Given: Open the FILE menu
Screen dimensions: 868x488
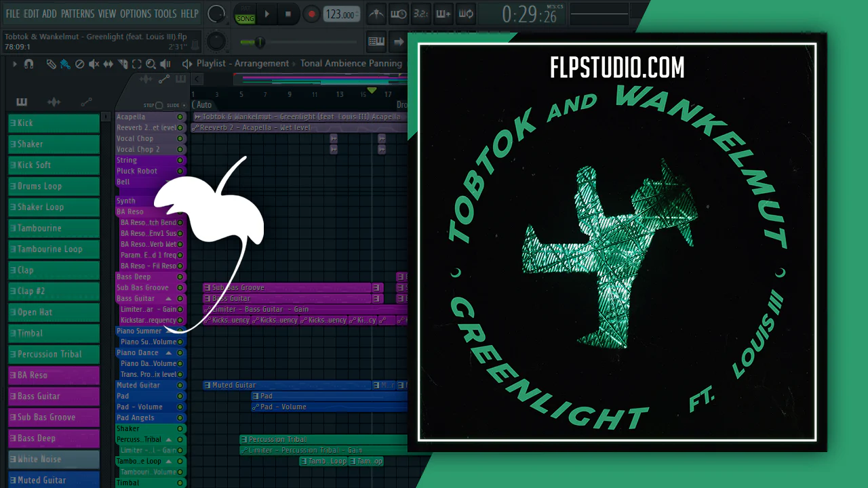Looking at the screenshot, I should coord(13,14).
